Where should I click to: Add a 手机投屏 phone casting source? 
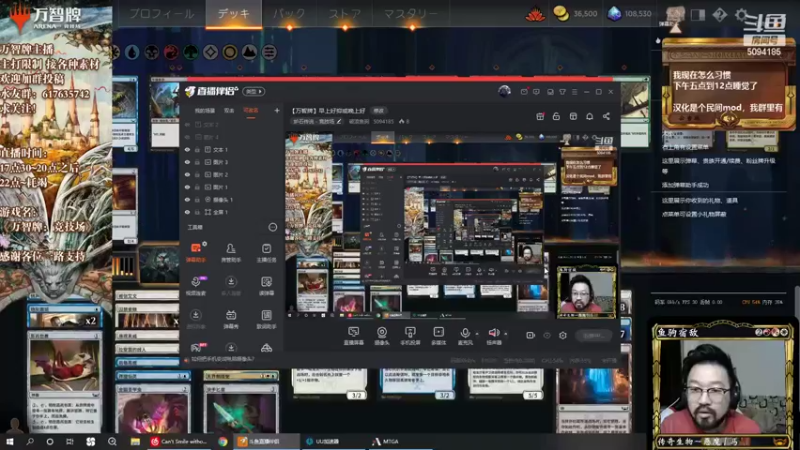(x=410, y=336)
